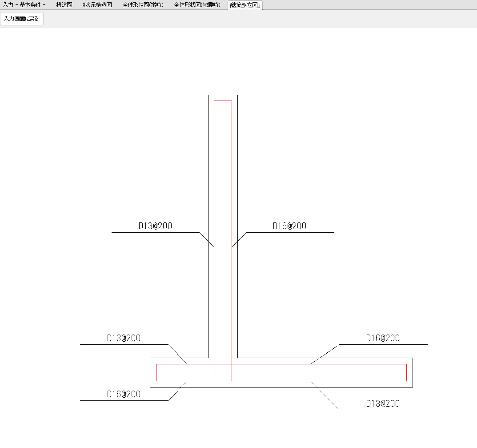This screenshot has width=477, height=448.
Task: Click D13@200 label at footing lower right
Action: point(383,404)
